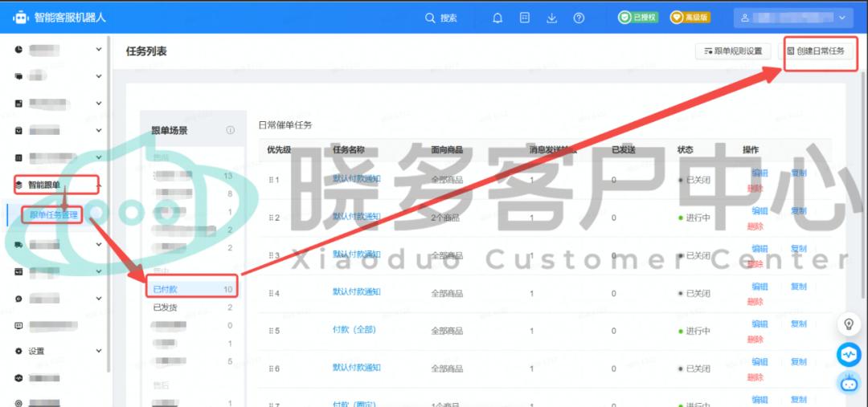Click 删除 for priority 1 task
The width and height of the screenshot is (868, 407).
click(x=755, y=189)
